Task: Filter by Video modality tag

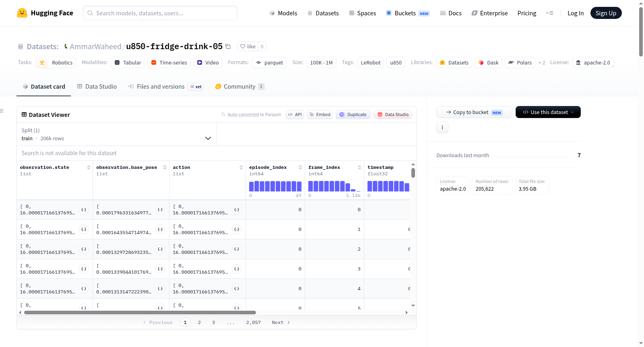Action: click(208, 62)
